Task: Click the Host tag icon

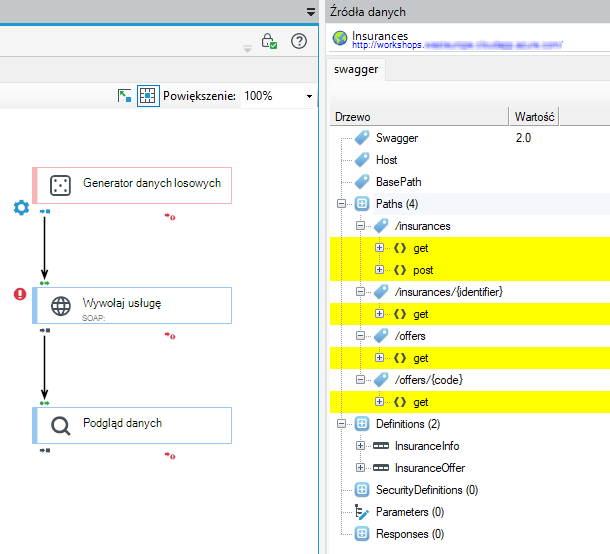Action: pos(362,160)
